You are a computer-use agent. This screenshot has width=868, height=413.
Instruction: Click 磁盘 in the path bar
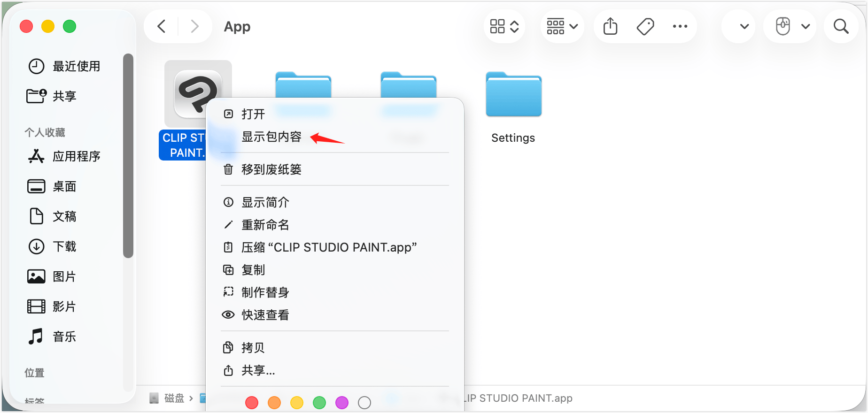[x=174, y=398]
